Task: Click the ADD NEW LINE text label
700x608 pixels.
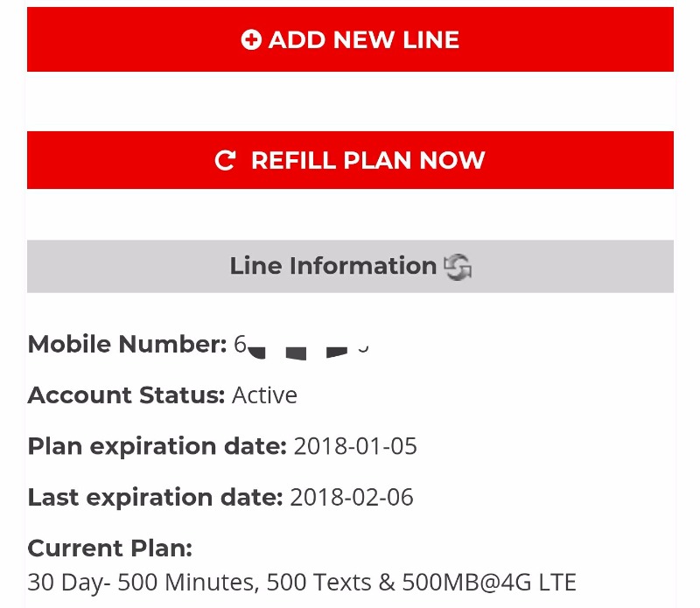Action: [x=364, y=39]
